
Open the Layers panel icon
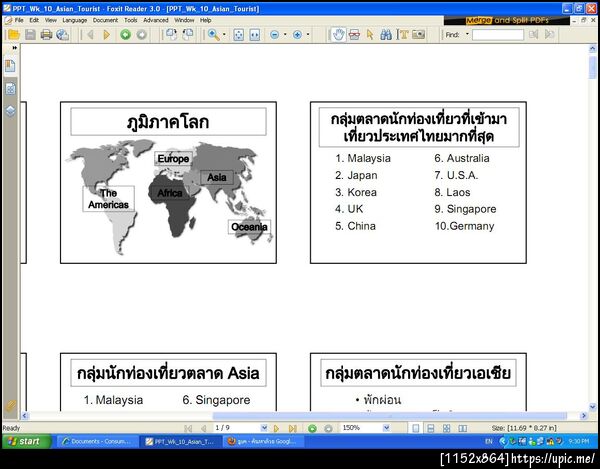(x=10, y=111)
